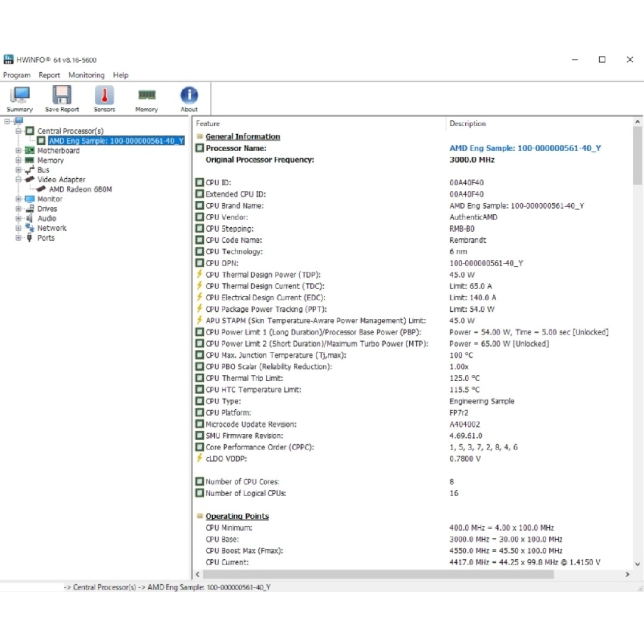Show the About info icon
This screenshot has width=644, height=644.
pos(189,95)
